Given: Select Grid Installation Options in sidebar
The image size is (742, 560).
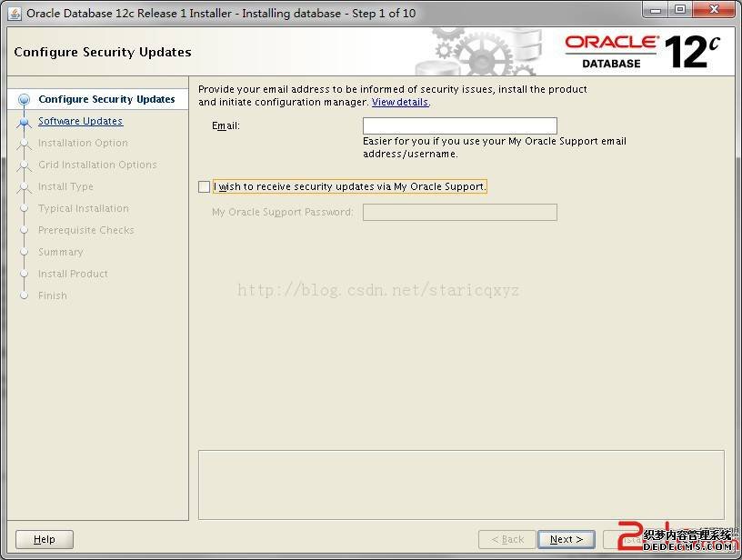Looking at the screenshot, I should [97, 165].
